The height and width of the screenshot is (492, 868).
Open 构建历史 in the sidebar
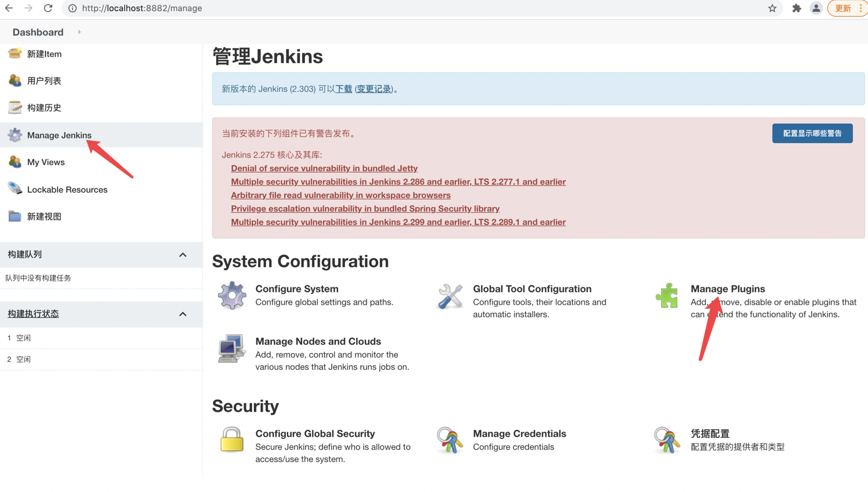tap(44, 108)
